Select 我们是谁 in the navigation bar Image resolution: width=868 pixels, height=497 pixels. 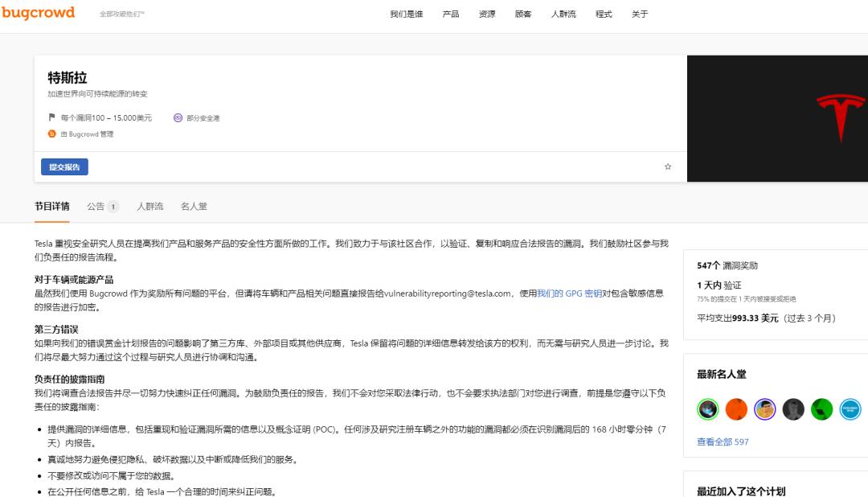tap(405, 14)
